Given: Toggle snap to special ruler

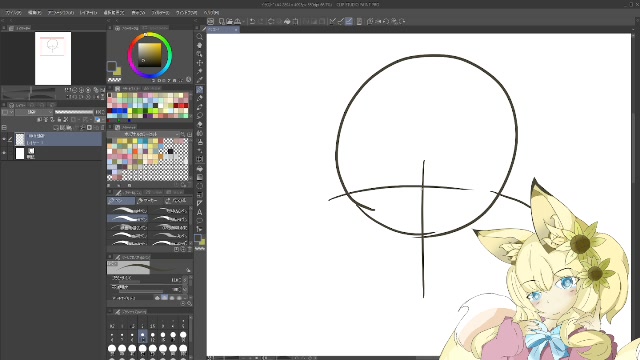Looking at the screenshot, I should pos(340,21).
